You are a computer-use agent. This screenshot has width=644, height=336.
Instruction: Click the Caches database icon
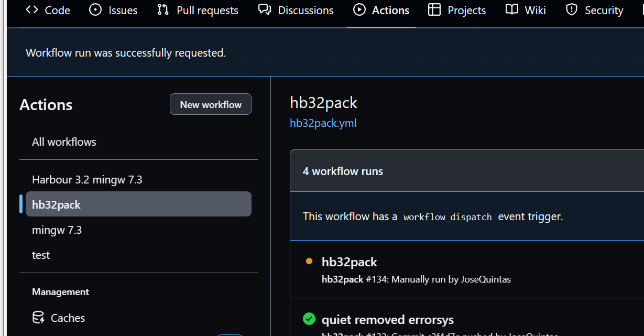(x=38, y=318)
